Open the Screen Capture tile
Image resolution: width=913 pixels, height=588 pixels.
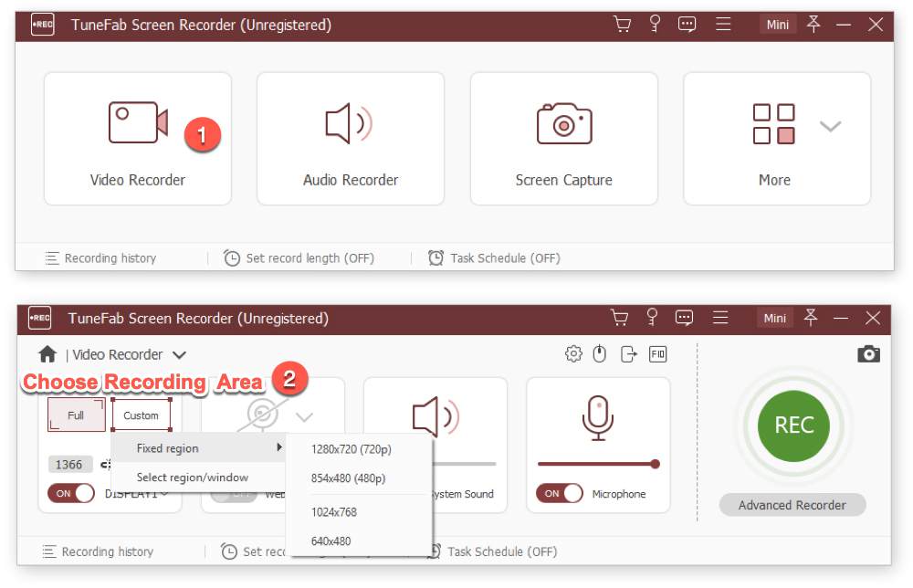tap(563, 139)
